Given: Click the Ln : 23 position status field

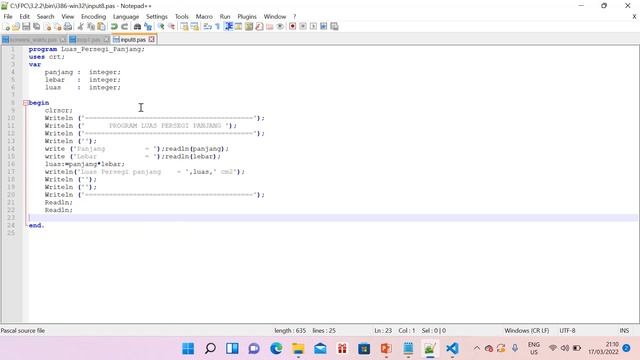Looking at the screenshot, I should coord(383,331).
